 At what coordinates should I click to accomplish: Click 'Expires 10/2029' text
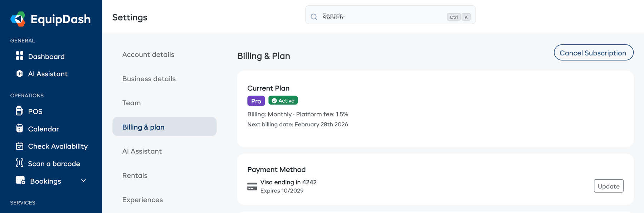pyautogui.click(x=282, y=191)
